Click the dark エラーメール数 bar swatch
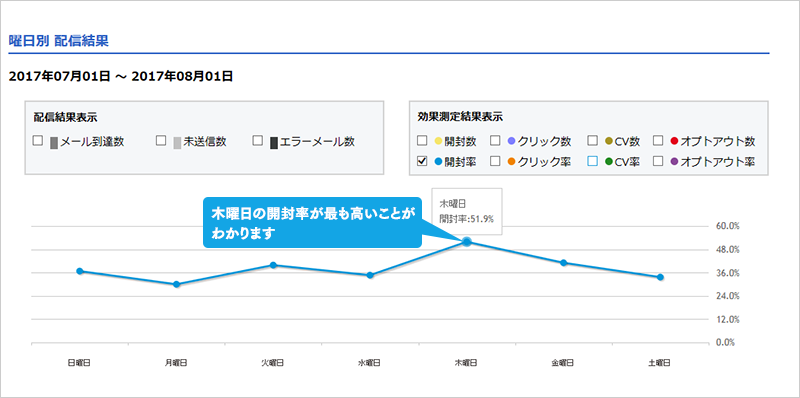Screen dimensions: 800x398 [273, 142]
